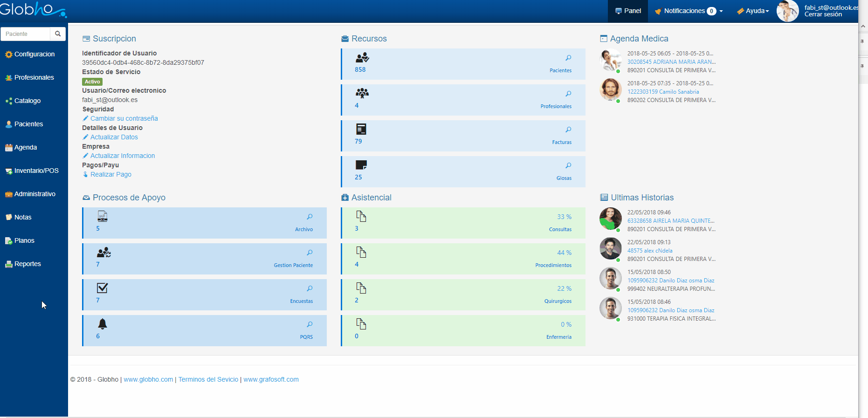
Task: Click the Archivo magnifier icon
Action: coord(310,217)
